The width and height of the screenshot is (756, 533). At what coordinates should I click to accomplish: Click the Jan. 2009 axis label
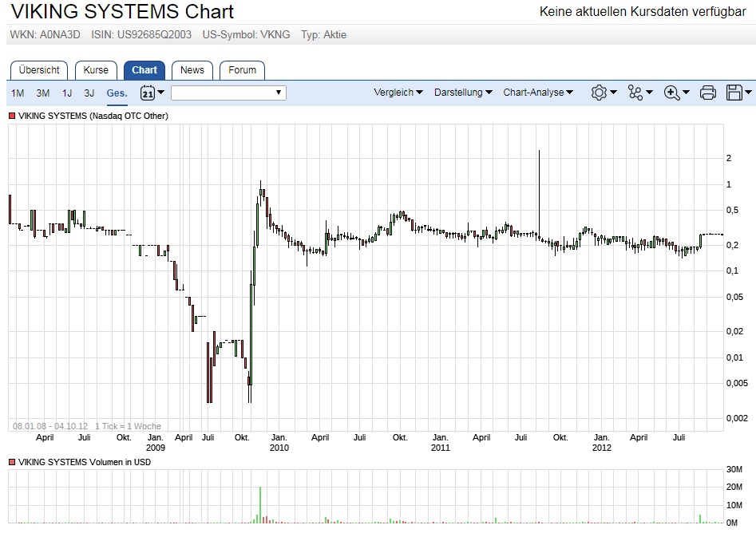(x=155, y=442)
